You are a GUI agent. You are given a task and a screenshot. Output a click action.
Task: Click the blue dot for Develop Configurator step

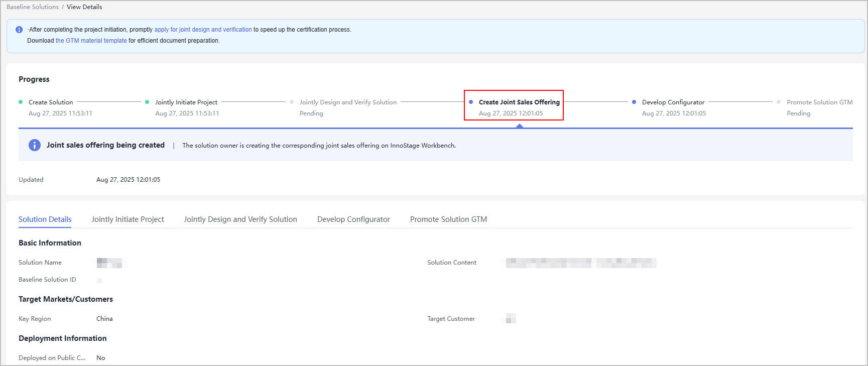click(x=634, y=102)
